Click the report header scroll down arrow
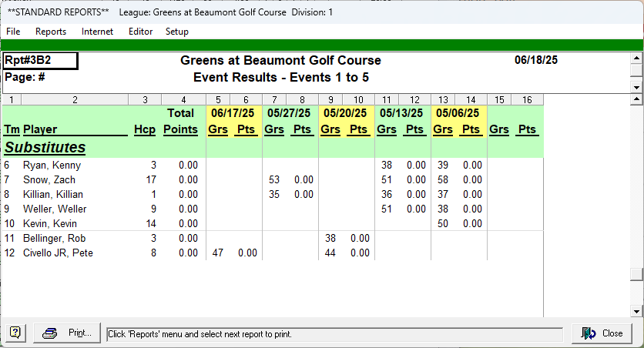 636,88
